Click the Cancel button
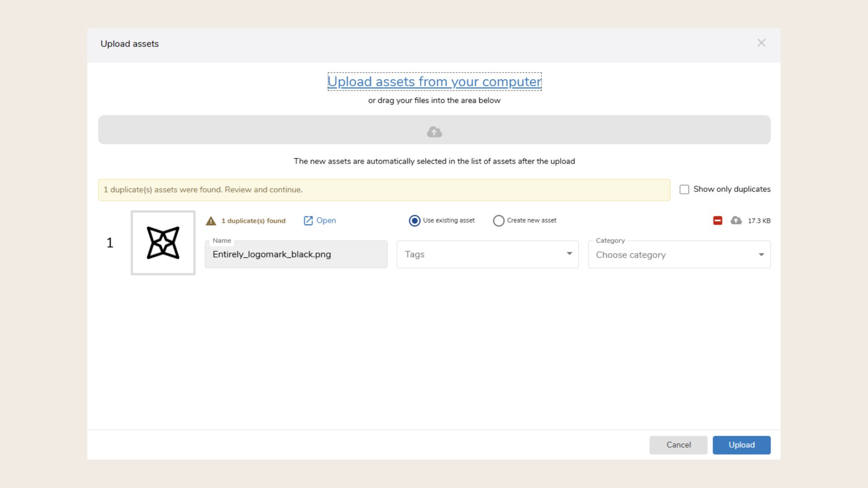The width and height of the screenshot is (868, 488). [678, 445]
